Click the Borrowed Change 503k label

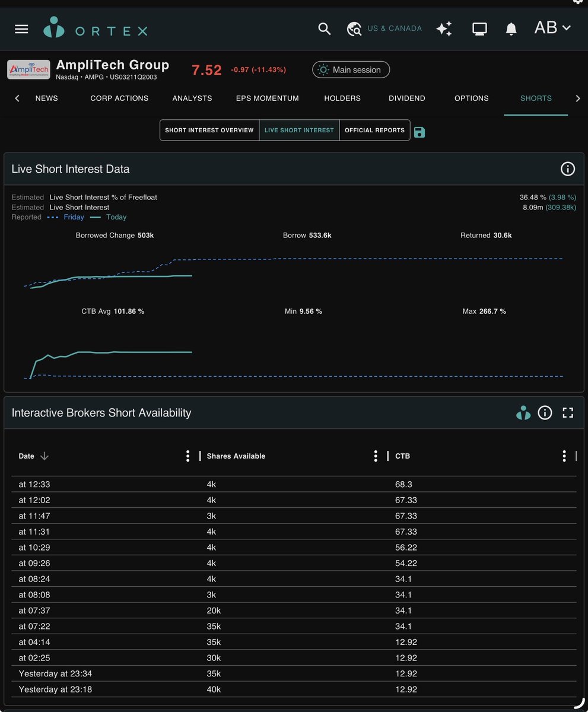(x=115, y=236)
